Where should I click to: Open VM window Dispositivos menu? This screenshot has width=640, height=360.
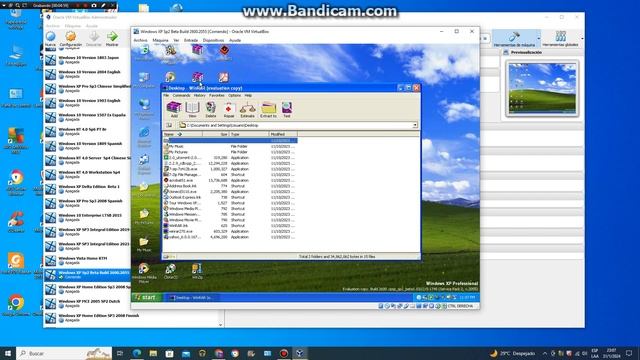coord(213,40)
